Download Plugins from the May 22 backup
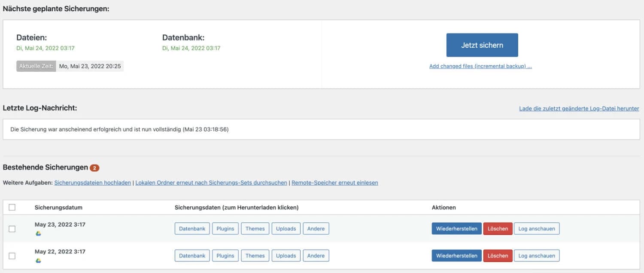The height and width of the screenshot is (273, 644). (225, 255)
